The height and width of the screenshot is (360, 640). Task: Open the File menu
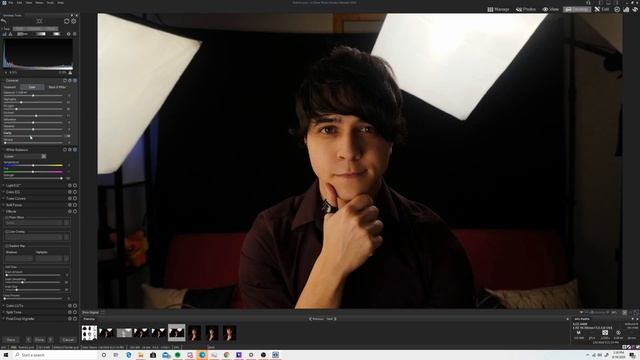pyautogui.click(x=11, y=2)
